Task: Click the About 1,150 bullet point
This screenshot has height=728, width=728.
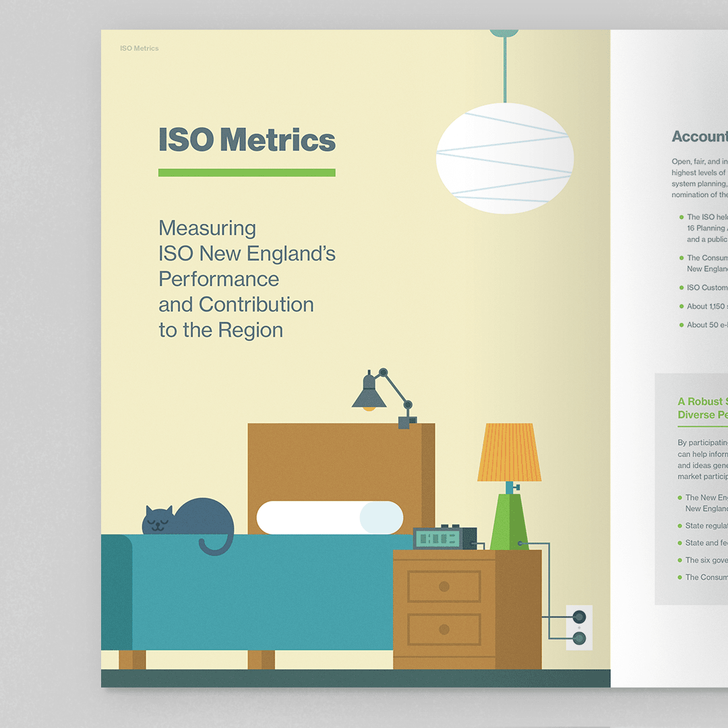Action: (x=706, y=307)
